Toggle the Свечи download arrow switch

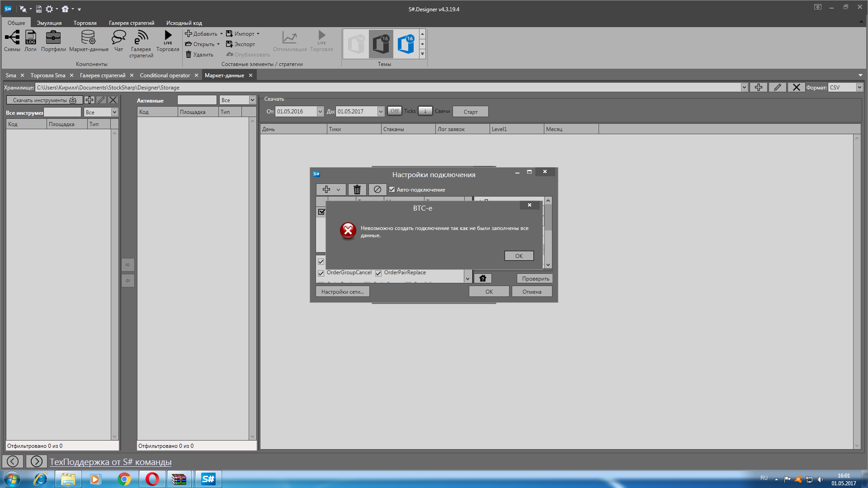425,111
